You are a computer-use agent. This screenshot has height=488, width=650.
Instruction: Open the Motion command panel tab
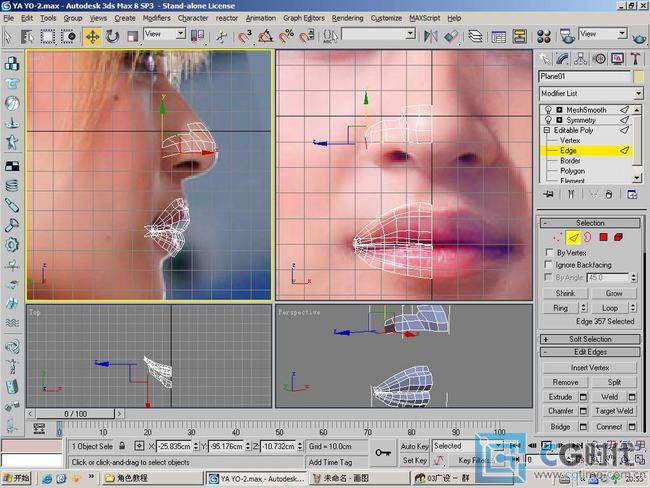click(599, 59)
